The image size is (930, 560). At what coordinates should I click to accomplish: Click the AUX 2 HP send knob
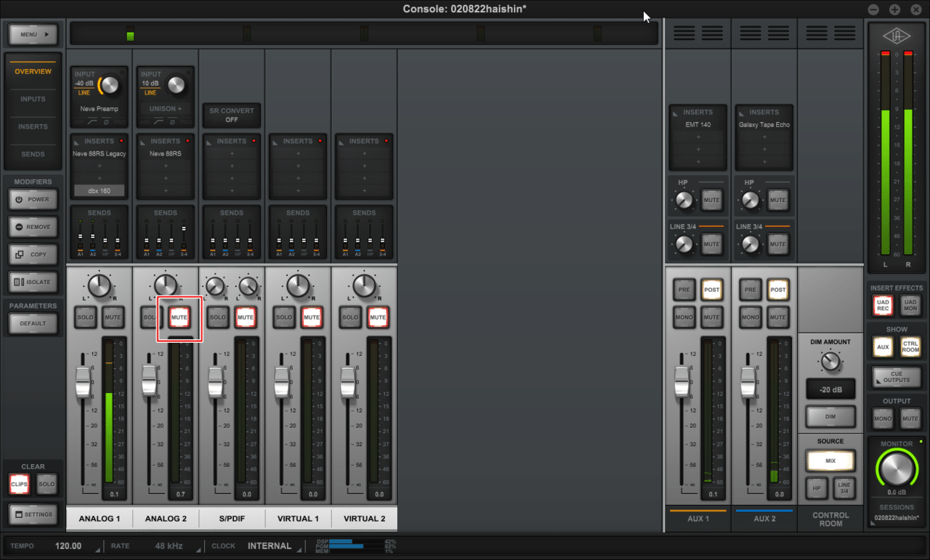[750, 200]
